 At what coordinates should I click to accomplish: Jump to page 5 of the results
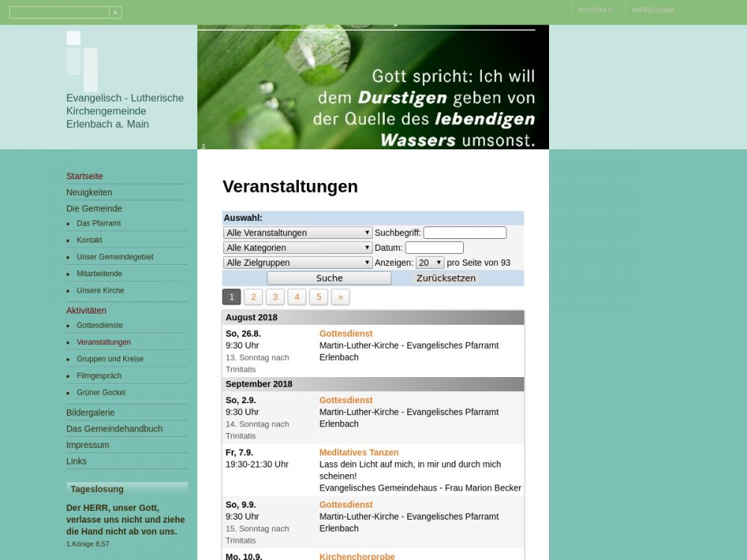click(318, 297)
